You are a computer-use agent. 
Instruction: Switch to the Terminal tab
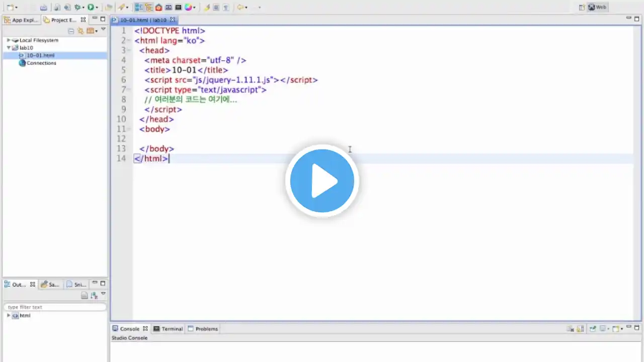[168, 329]
